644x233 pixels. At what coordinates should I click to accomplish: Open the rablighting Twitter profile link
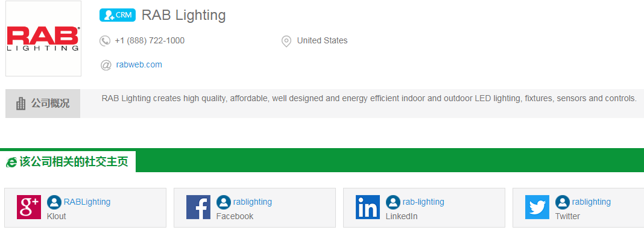click(592, 202)
